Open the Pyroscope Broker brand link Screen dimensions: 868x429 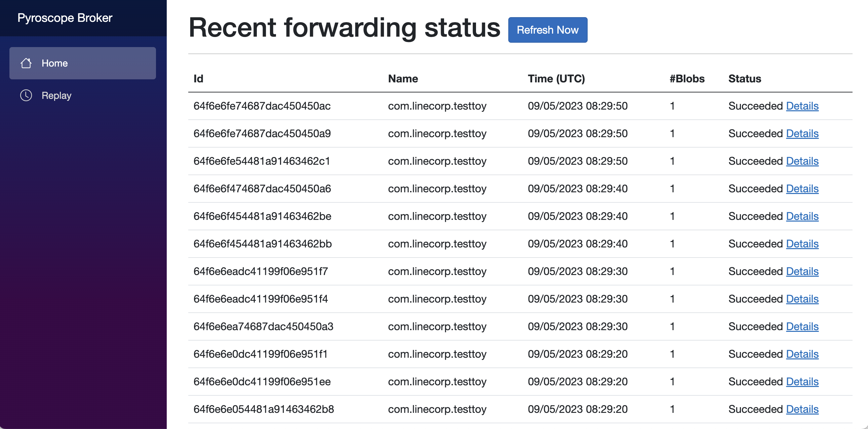point(65,18)
